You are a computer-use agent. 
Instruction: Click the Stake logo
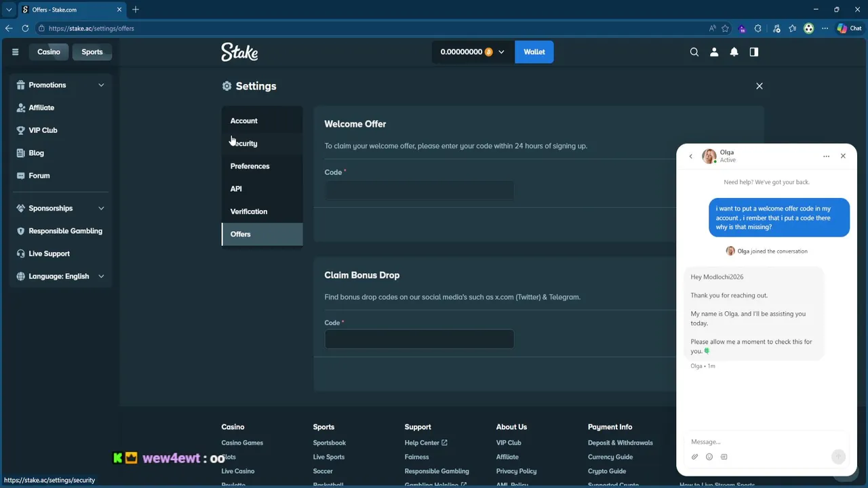(239, 52)
